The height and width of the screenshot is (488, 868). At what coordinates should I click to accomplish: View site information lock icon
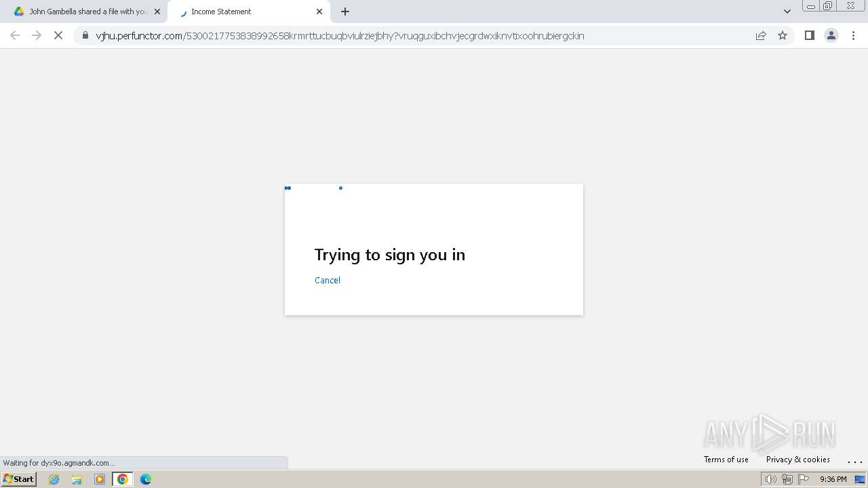tap(85, 36)
